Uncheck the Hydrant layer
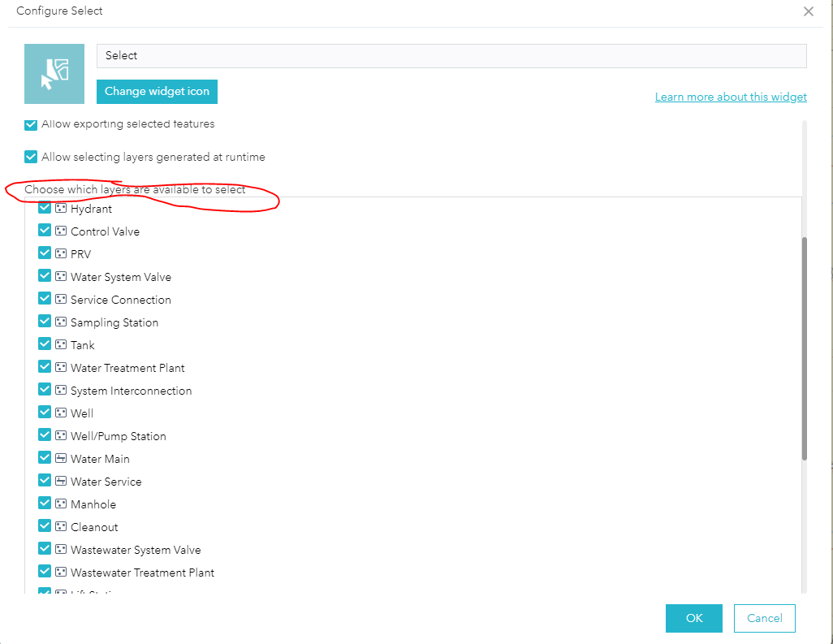This screenshot has height=644, width=833. (x=44, y=208)
